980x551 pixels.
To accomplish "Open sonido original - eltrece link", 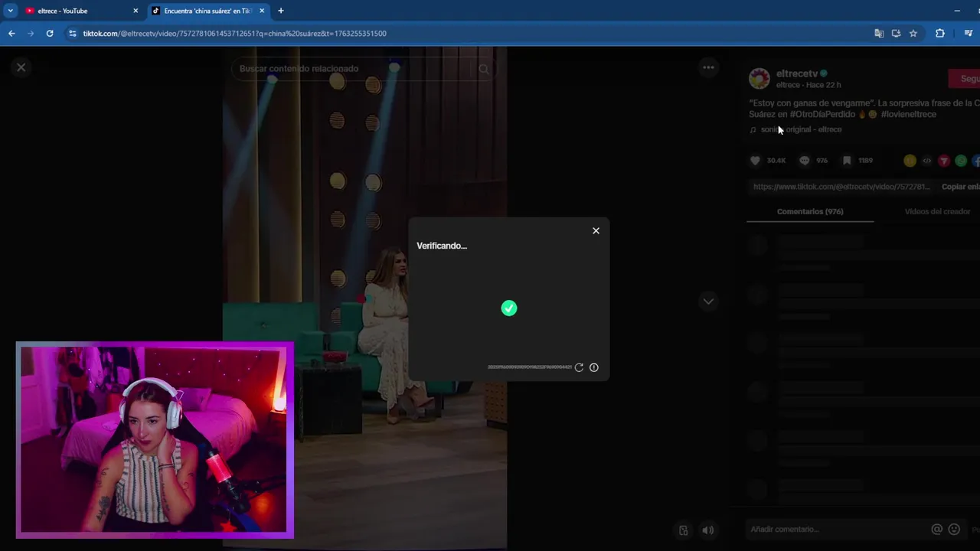I will click(801, 129).
